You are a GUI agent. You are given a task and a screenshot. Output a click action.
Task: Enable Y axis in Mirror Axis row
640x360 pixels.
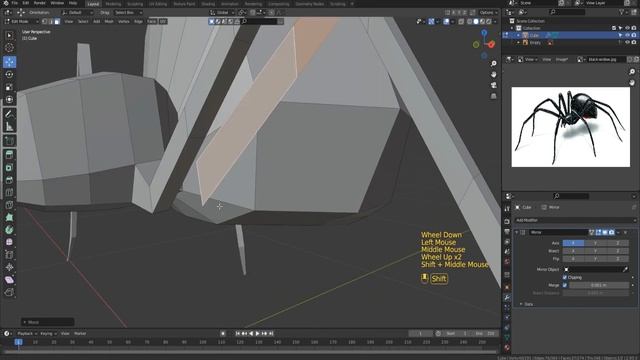click(596, 243)
